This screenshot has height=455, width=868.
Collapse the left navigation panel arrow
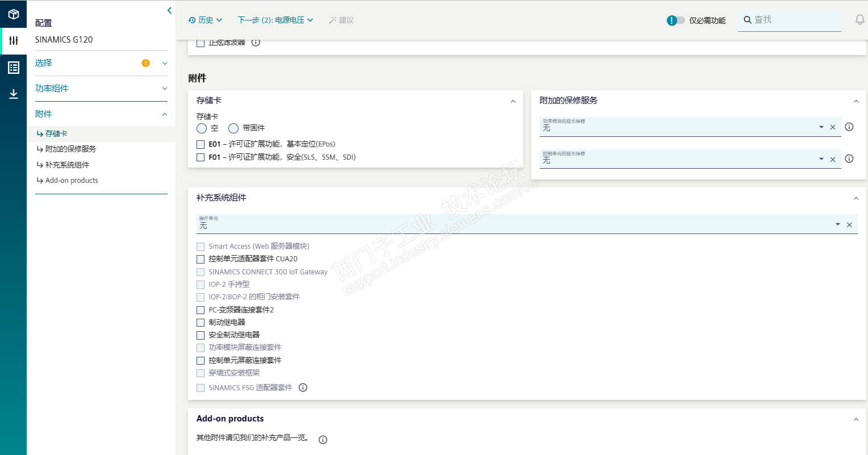tap(169, 10)
